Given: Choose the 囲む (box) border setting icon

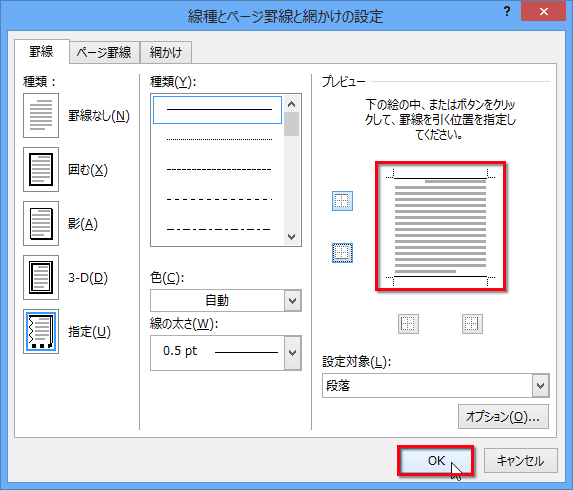Looking at the screenshot, I should click(x=41, y=170).
